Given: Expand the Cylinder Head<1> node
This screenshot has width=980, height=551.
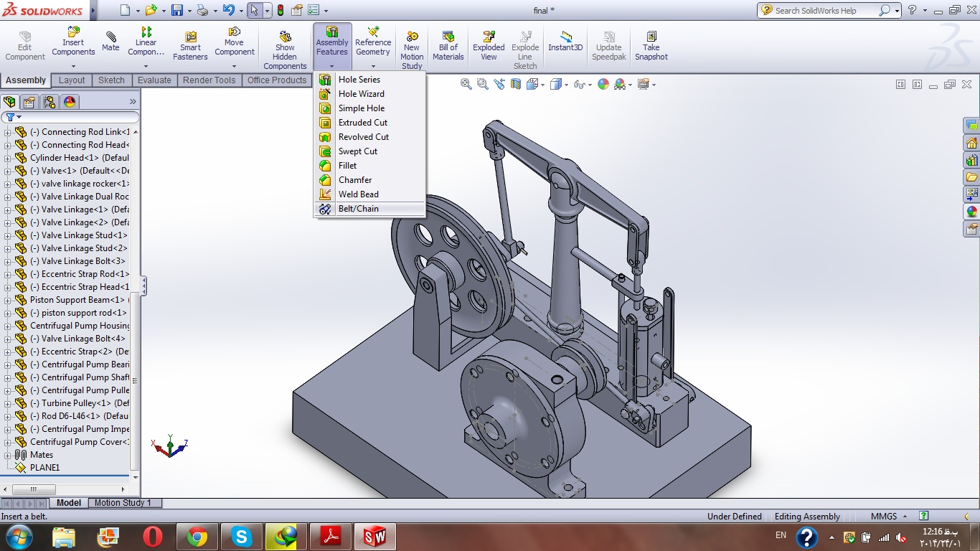Looking at the screenshot, I should coord(8,158).
